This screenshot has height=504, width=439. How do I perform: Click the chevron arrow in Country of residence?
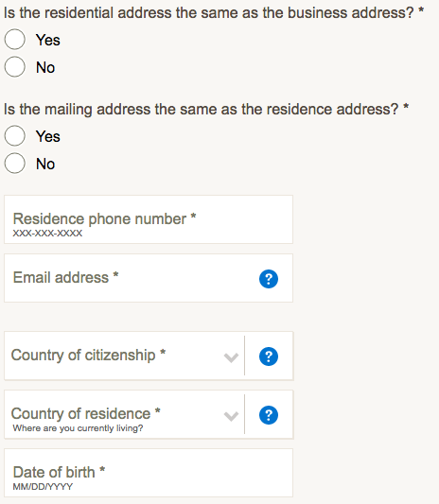point(231,416)
